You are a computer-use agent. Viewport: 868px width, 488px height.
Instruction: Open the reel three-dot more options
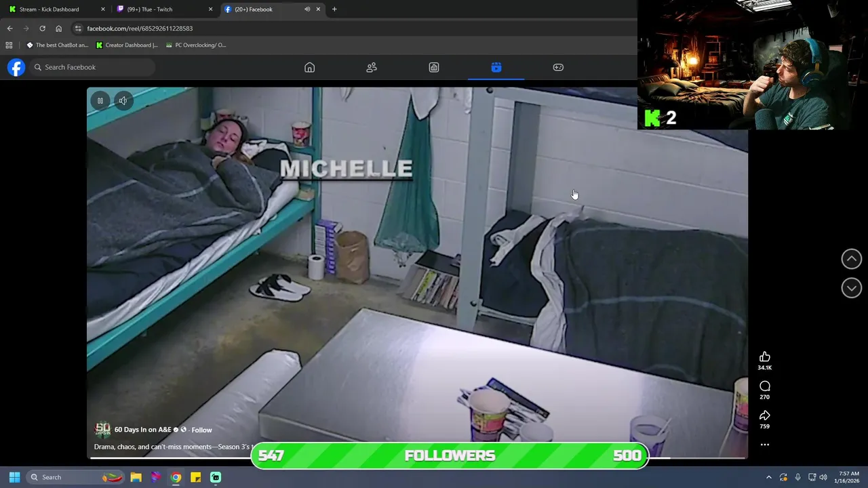pyautogui.click(x=765, y=445)
